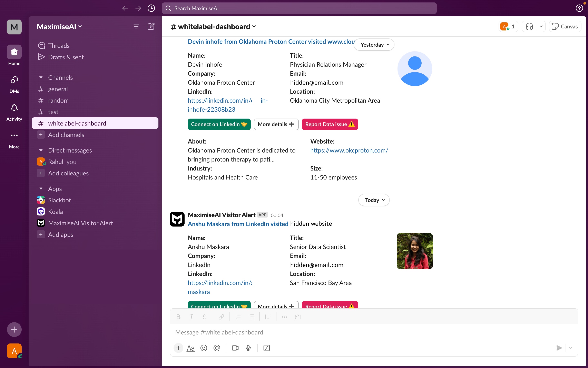
Task: Click Anshu Maskara profile photo
Action: coord(414,251)
